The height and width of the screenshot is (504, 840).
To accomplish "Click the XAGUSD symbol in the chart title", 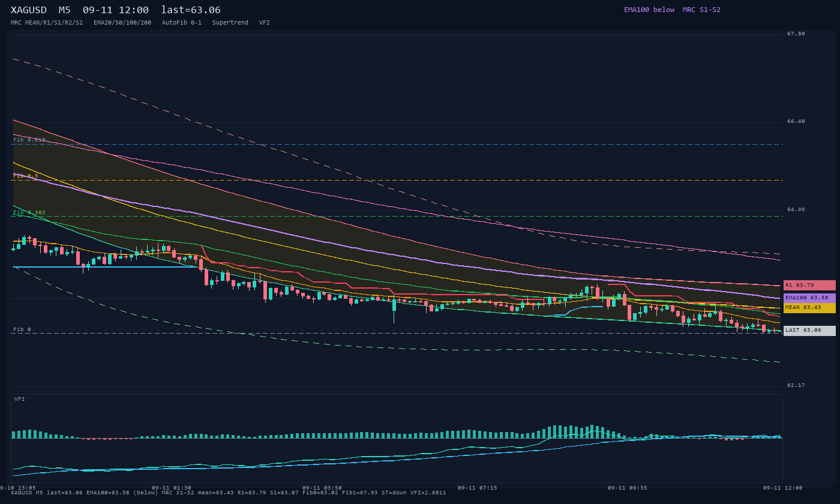I will pos(29,10).
